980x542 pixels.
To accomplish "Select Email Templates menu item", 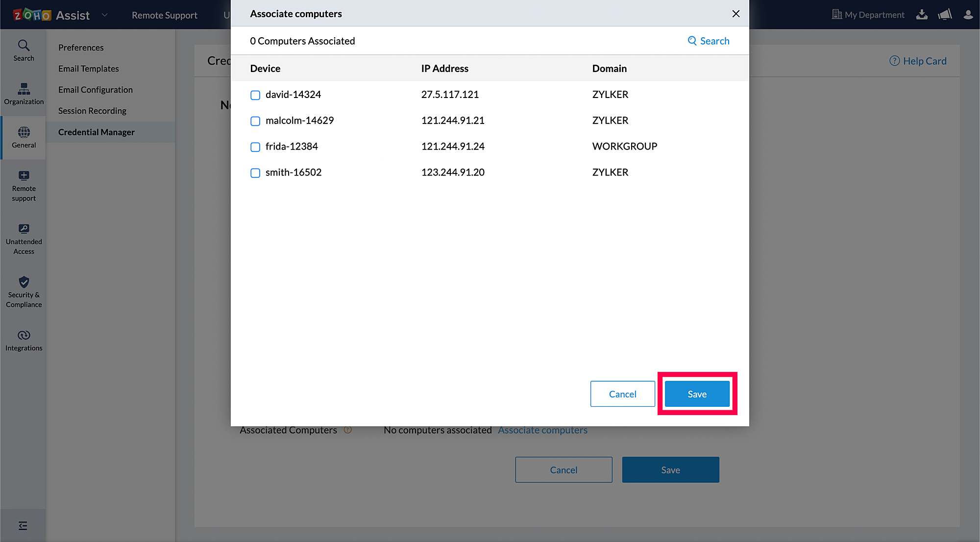I will click(x=88, y=69).
